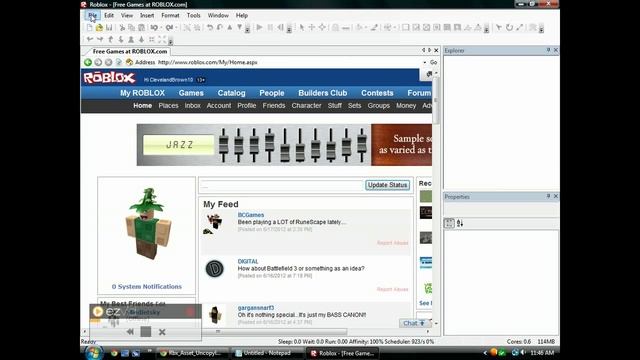Expand the Undo history dropdown arrow
Screen dimensions: 640x360
pyautogui.click(x=161, y=27)
